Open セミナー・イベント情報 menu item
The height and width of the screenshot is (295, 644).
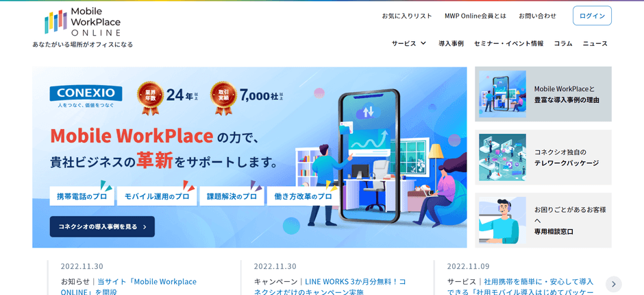click(x=508, y=43)
